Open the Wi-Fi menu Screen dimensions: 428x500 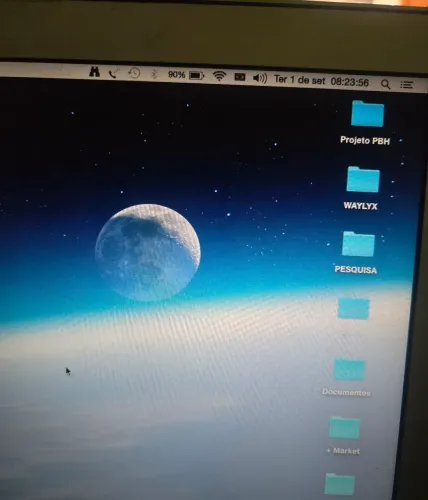[x=219, y=76]
